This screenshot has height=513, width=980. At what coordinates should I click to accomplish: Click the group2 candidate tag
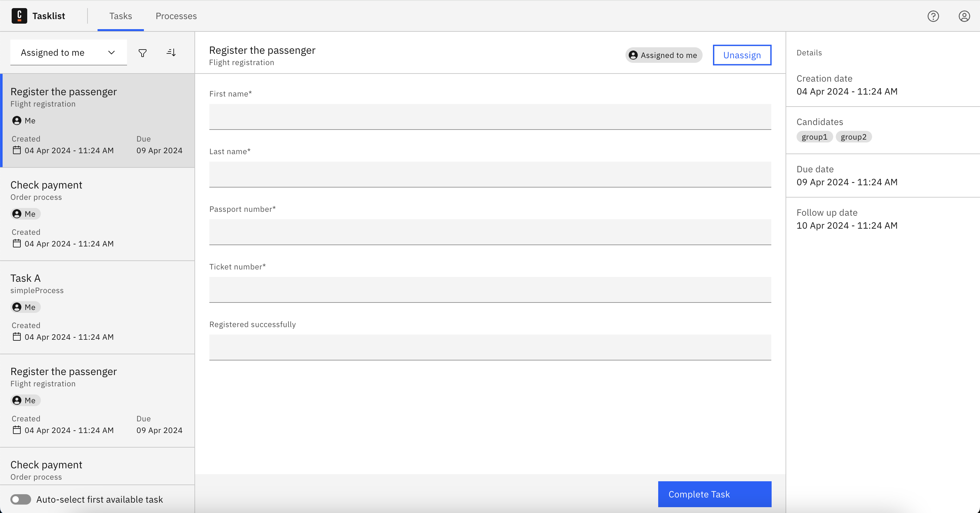pyautogui.click(x=853, y=137)
